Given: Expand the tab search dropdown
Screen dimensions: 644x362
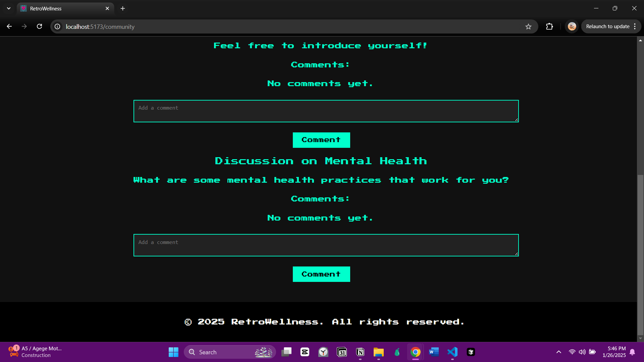Looking at the screenshot, I should 9,8.
